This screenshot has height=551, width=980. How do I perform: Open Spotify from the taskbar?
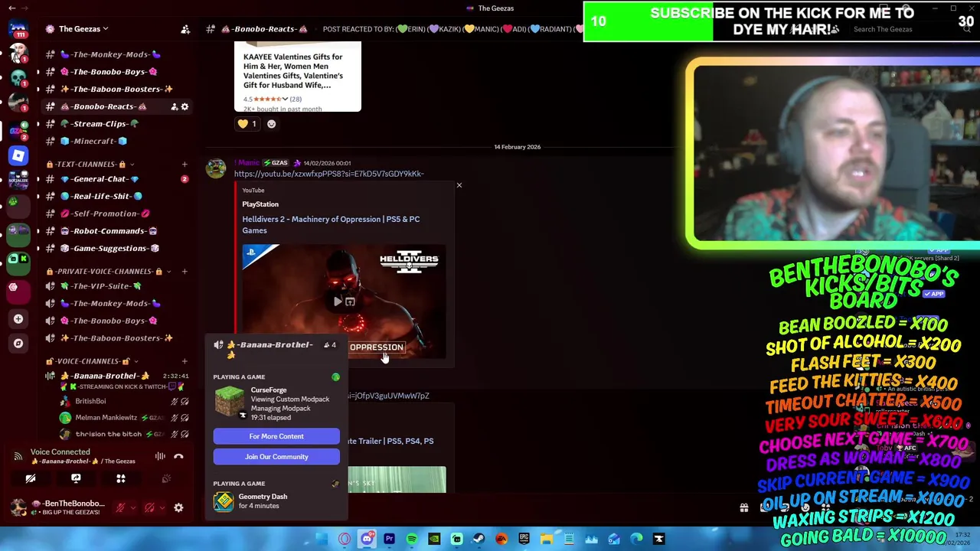412,540
